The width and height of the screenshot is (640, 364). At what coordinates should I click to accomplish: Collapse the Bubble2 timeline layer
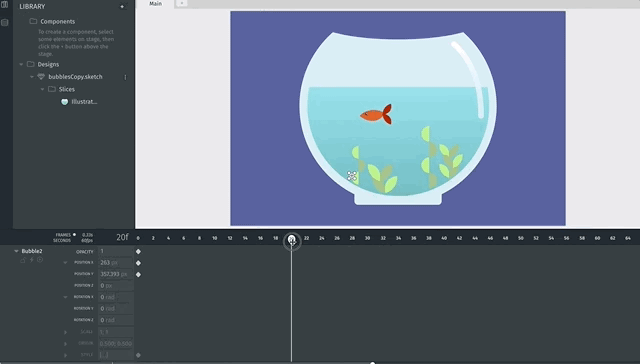[16, 251]
